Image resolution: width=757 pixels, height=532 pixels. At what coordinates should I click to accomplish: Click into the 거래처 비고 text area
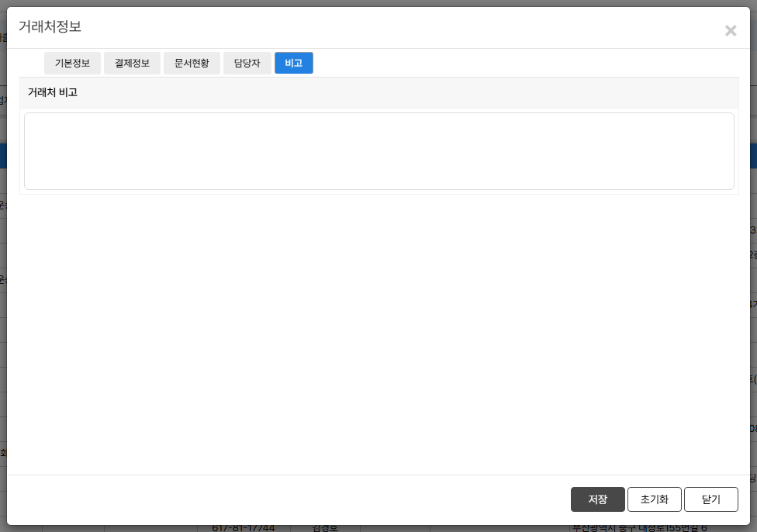tap(379, 151)
